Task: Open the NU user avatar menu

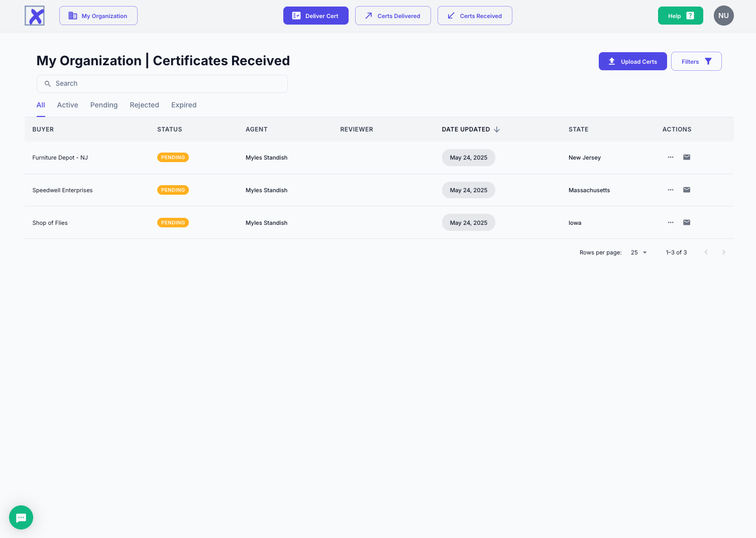Action: [723, 16]
